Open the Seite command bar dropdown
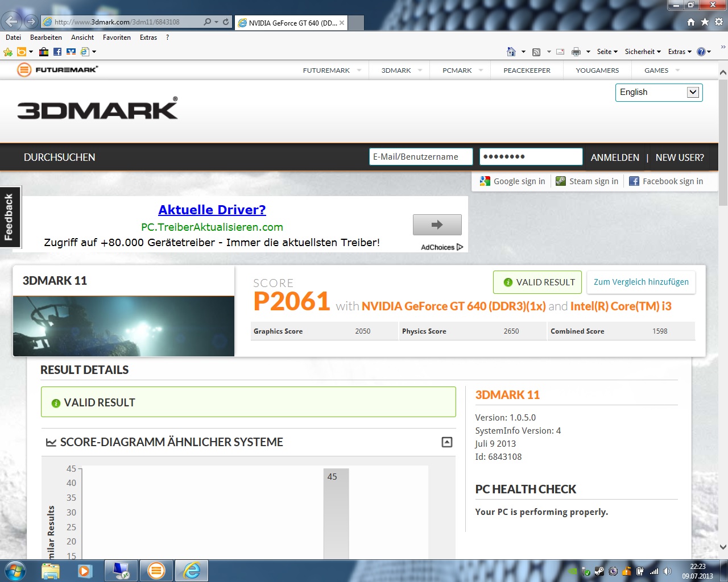 [607, 52]
